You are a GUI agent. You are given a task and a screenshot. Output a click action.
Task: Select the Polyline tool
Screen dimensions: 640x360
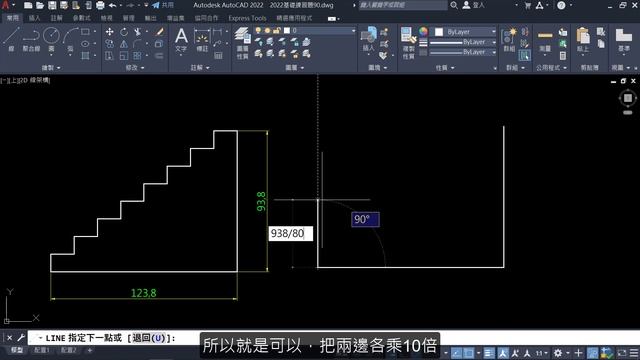(x=31, y=39)
